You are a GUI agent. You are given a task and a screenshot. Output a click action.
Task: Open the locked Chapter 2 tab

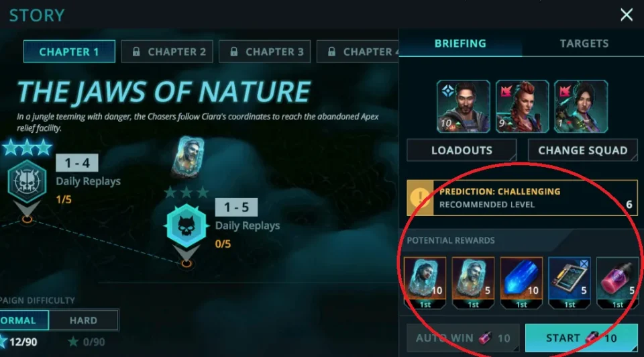click(167, 52)
